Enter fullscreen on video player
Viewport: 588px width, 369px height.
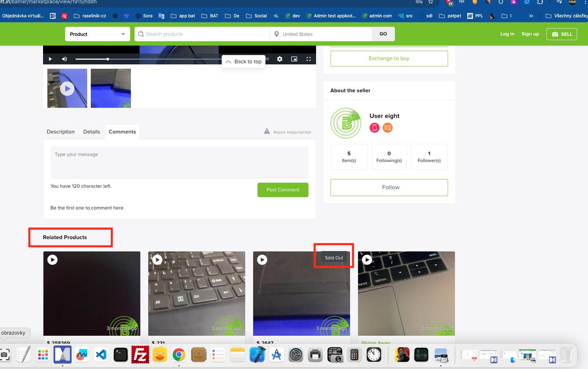[x=308, y=59]
